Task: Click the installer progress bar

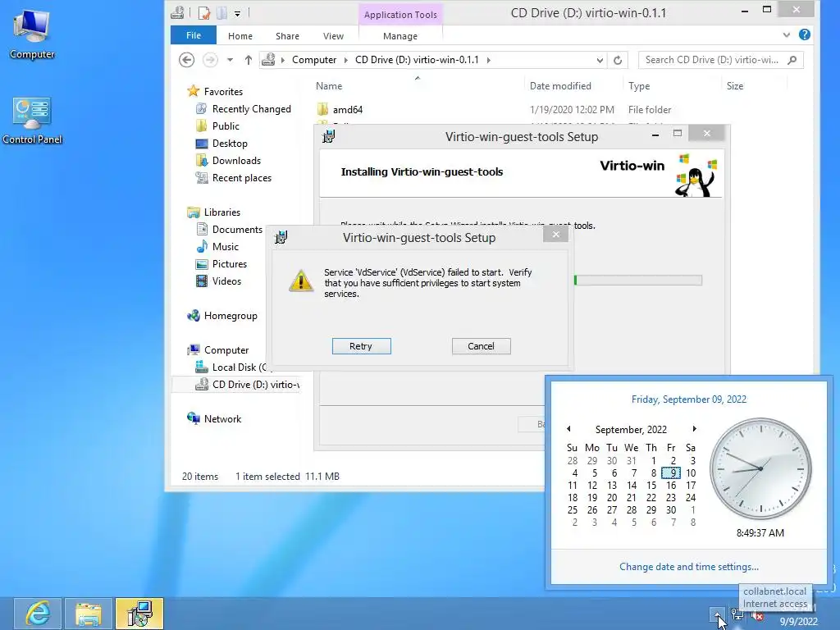Action: click(x=637, y=281)
